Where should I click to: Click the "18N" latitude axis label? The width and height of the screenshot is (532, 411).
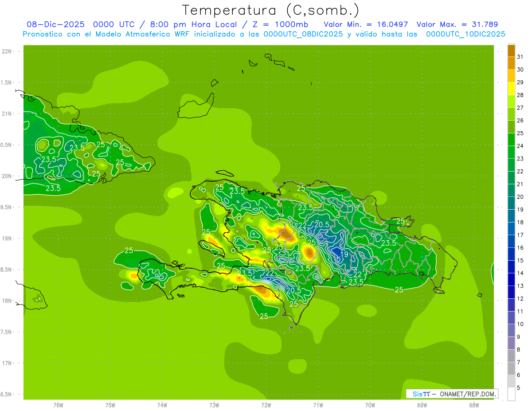tap(6, 301)
